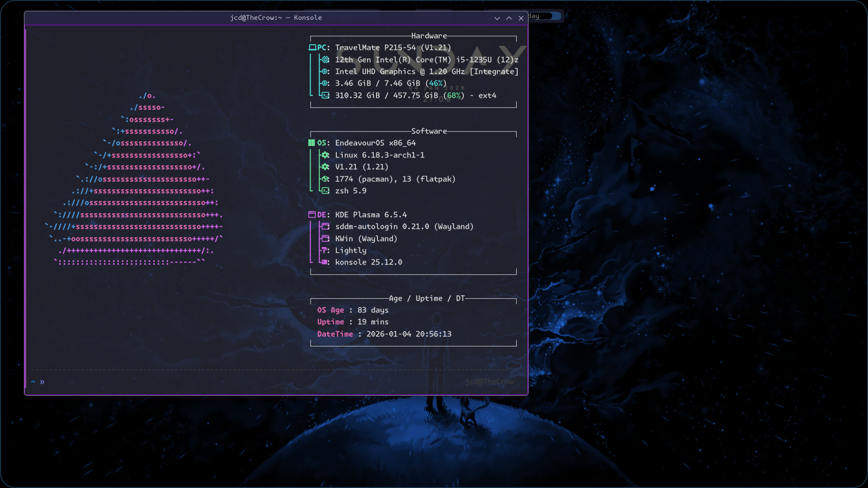This screenshot has width=868, height=488.
Task: Focus the shell prompt "~ »"
Action: pyautogui.click(x=38, y=382)
